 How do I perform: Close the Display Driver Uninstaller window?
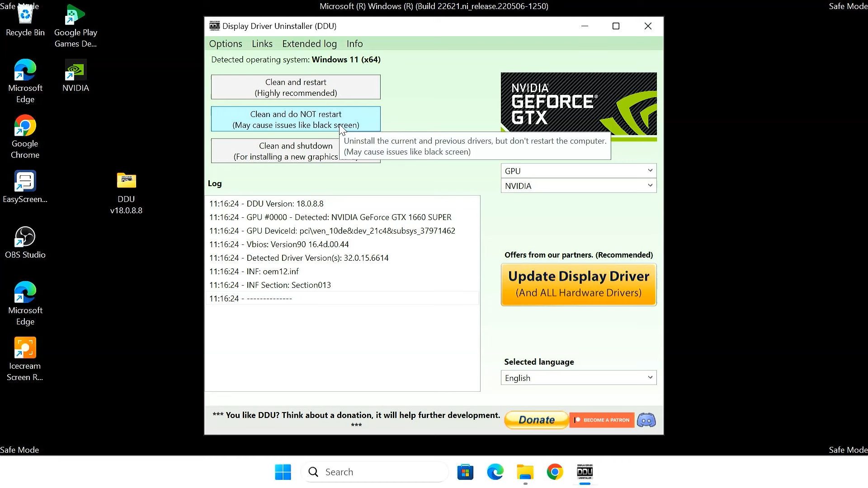[648, 26]
